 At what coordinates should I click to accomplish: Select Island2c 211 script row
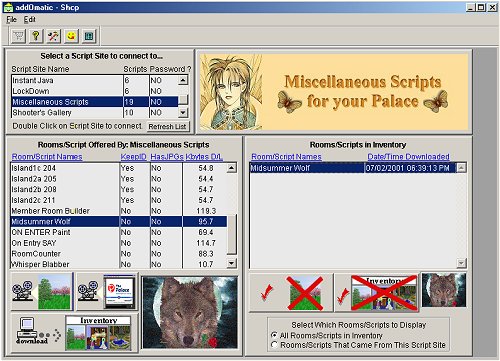[119, 200]
